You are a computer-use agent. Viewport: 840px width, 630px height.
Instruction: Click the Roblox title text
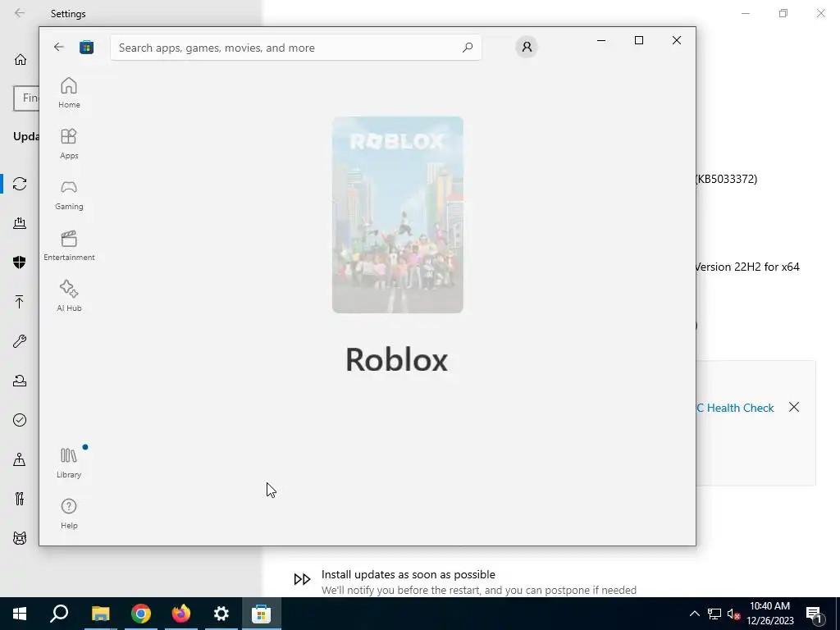pos(396,359)
